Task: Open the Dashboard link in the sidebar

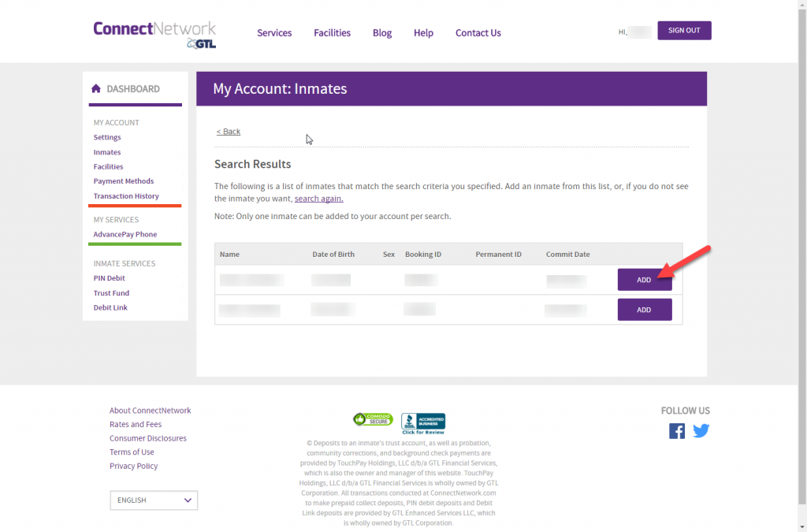Action: pyautogui.click(x=133, y=89)
